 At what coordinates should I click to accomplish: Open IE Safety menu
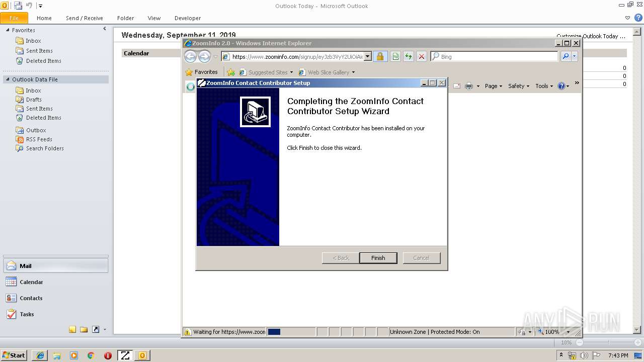point(519,86)
